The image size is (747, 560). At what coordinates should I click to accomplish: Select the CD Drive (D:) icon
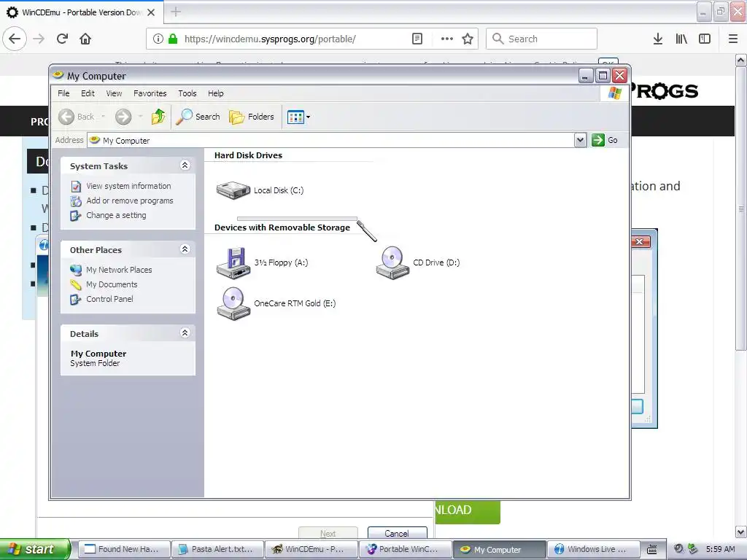[x=392, y=262]
